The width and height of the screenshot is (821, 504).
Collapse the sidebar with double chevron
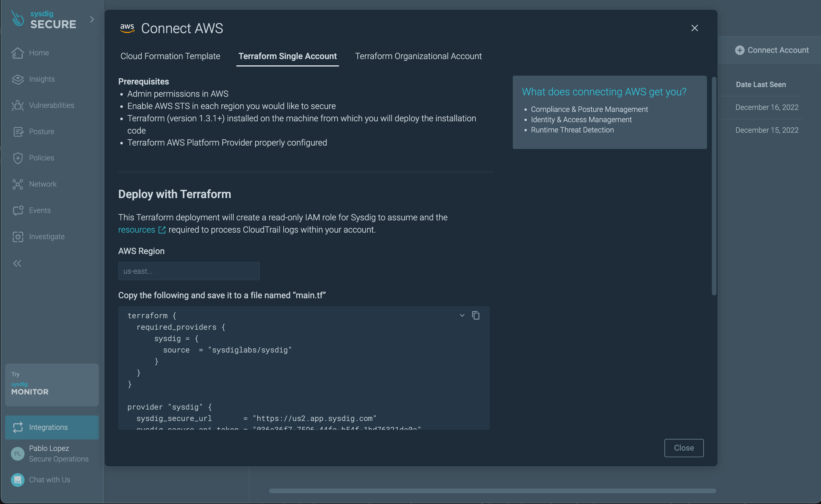click(17, 263)
